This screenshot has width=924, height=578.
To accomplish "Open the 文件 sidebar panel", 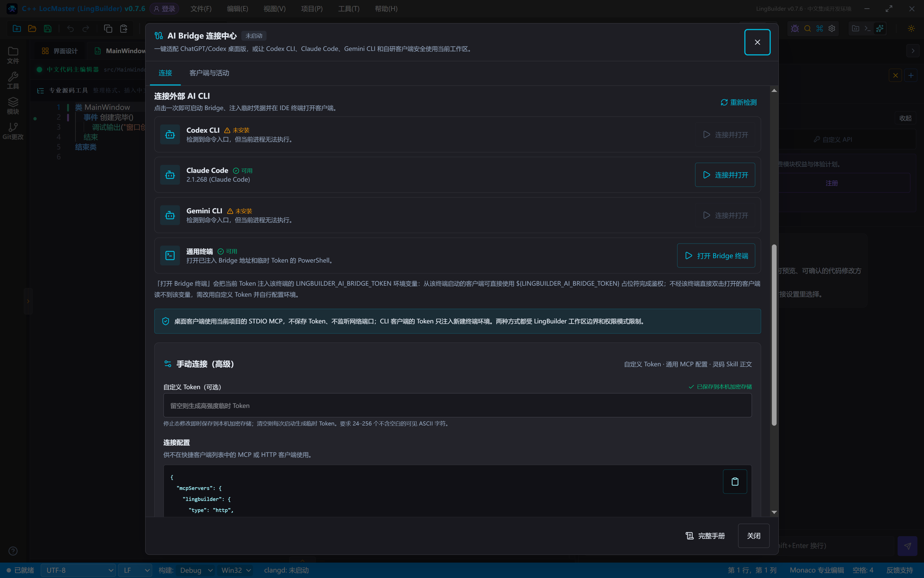I will click(13, 55).
